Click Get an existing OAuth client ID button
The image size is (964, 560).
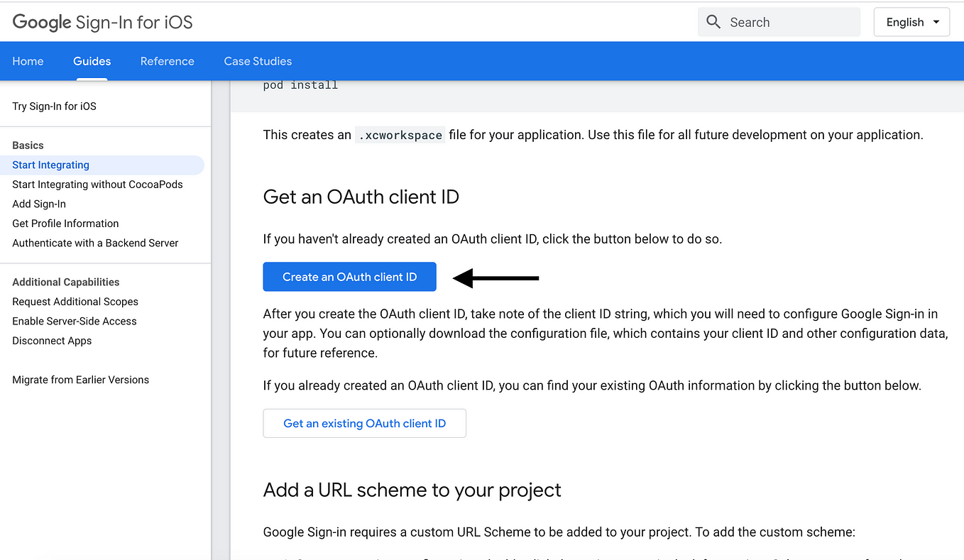click(x=364, y=423)
